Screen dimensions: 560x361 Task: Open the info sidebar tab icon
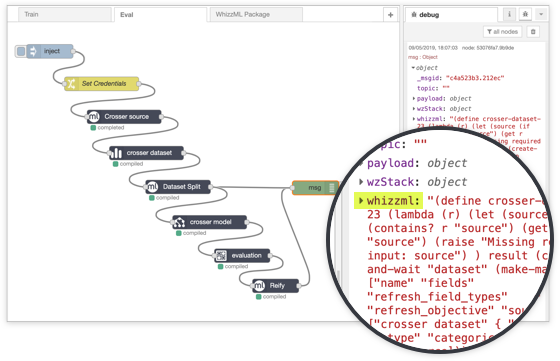(509, 14)
